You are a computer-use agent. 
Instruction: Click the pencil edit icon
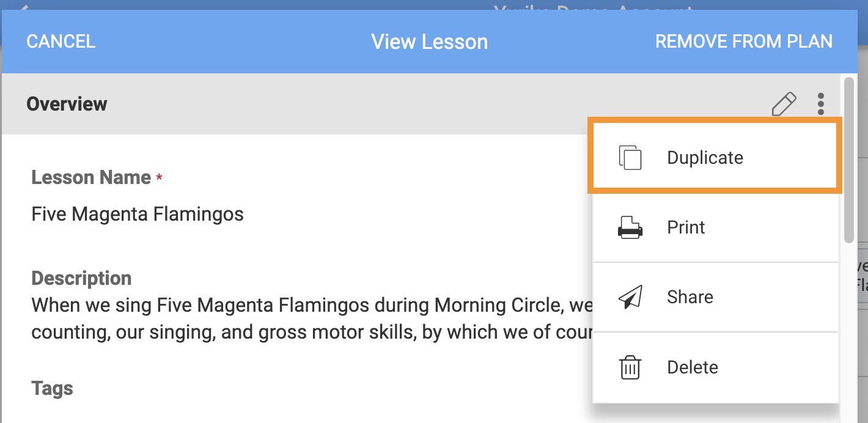[784, 104]
